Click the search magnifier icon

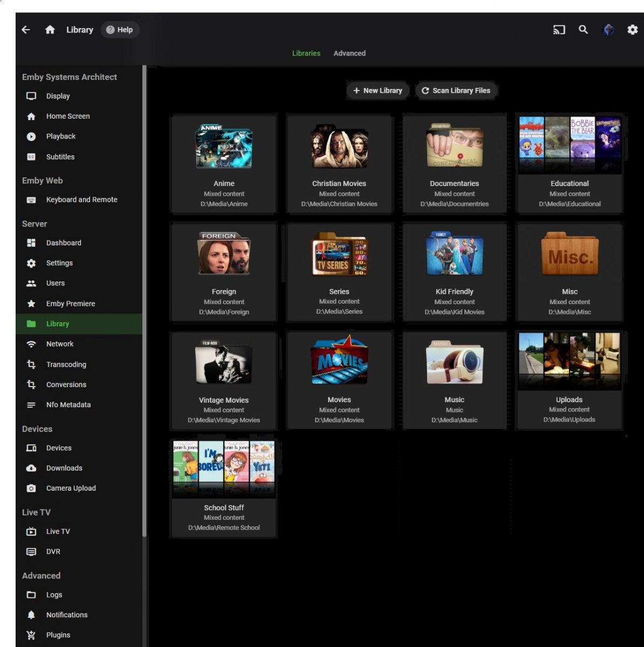pos(583,30)
